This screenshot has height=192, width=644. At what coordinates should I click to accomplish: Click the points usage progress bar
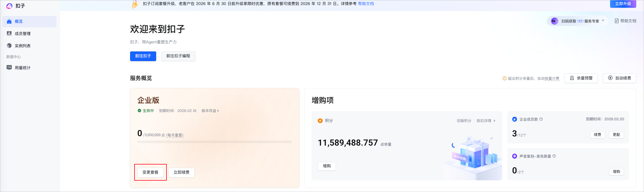coord(215,142)
